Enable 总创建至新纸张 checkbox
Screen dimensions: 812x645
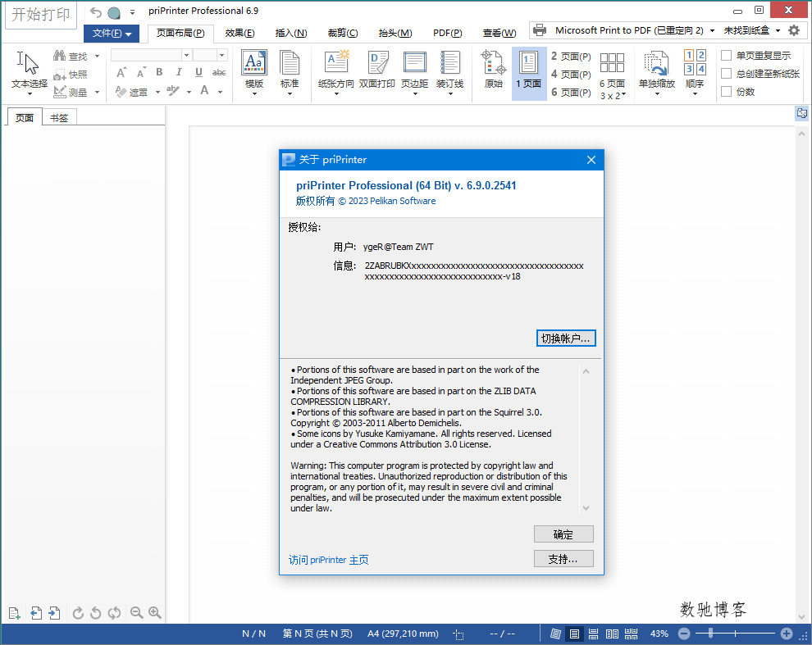coord(727,74)
